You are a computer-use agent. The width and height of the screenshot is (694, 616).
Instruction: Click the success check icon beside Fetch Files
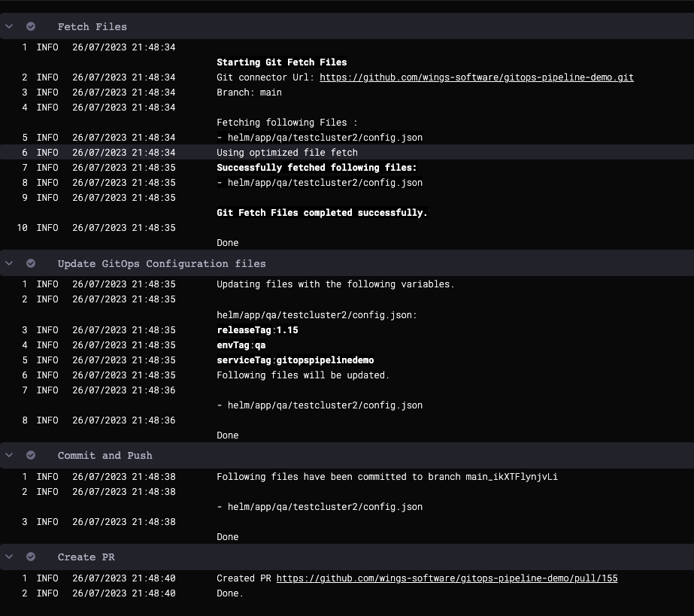[x=31, y=26]
